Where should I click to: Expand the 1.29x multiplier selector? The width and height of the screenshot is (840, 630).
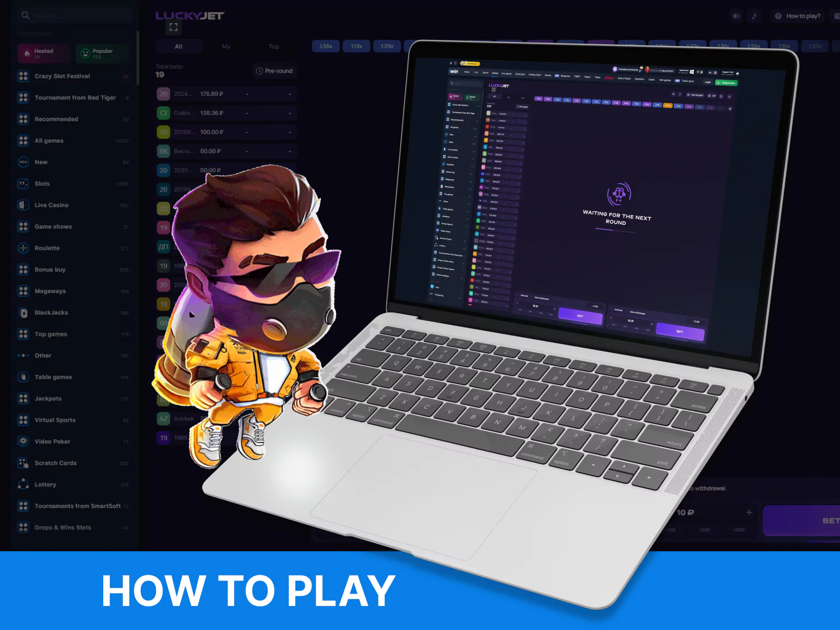click(x=386, y=45)
